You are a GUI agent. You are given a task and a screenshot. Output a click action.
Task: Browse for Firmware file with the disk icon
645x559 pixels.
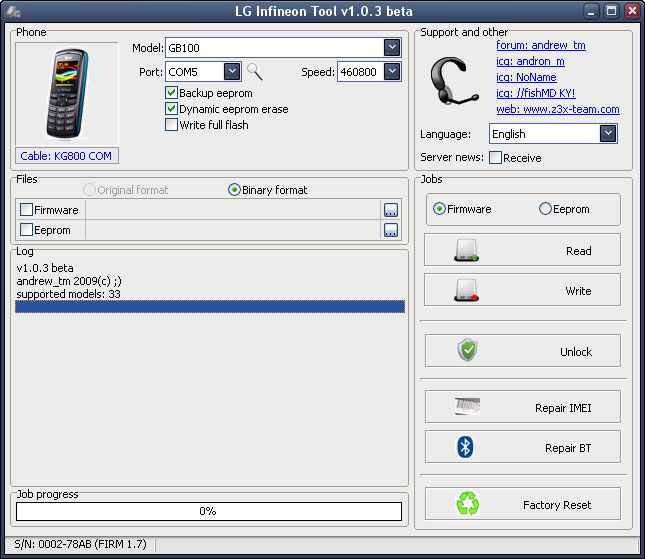tap(391, 210)
